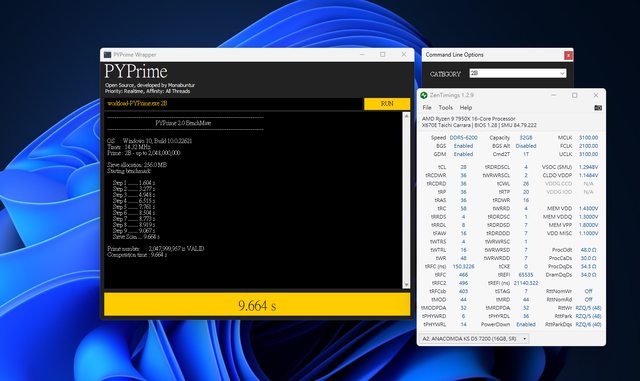This screenshot has width=640, height=381.
Task: Open the Help menu in ZenTimings
Action: click(x=466, y=108)
